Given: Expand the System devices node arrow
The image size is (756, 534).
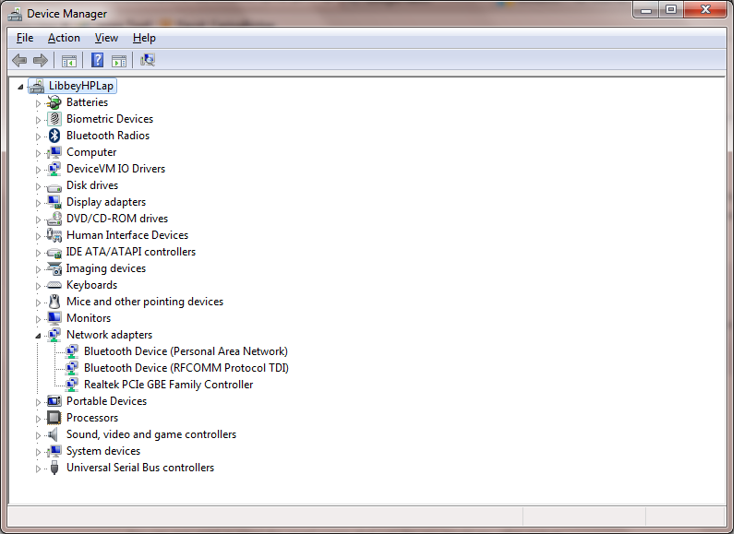Looking at the screenshot, I should coord(38,452).
